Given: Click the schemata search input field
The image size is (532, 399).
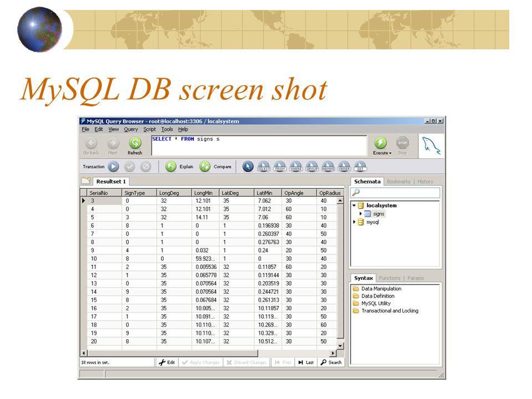Looking at the screenshot, I should coord(396,193).
